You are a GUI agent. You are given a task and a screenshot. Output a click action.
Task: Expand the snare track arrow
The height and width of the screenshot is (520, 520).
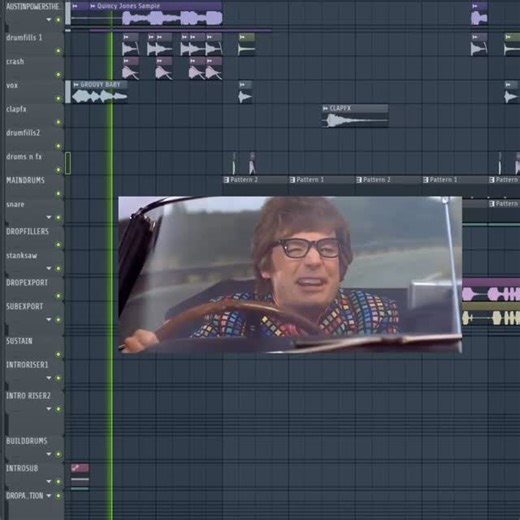(49, 217)
